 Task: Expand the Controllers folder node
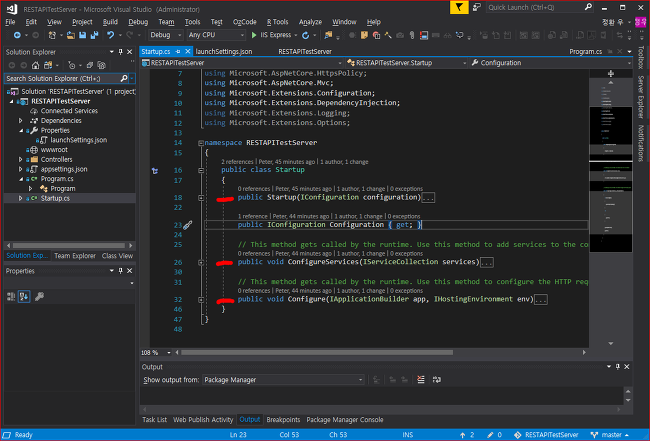click(x=20, y=160)
